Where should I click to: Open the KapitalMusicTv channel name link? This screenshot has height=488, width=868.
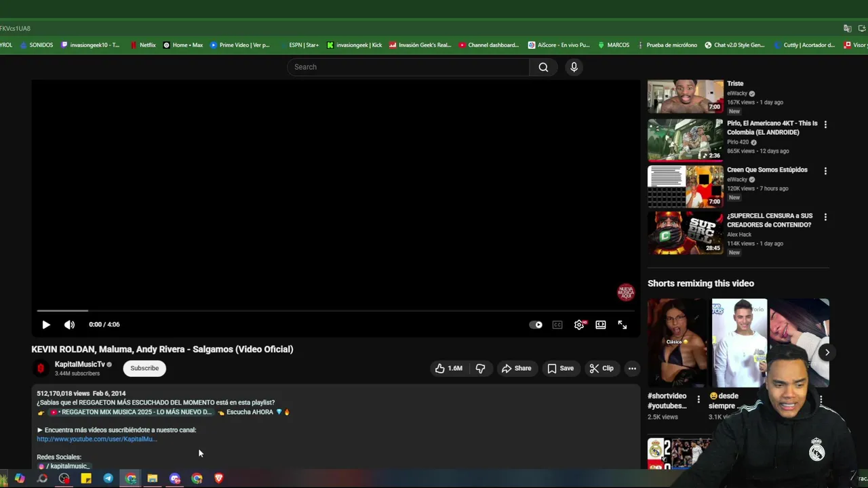[80, 364]
